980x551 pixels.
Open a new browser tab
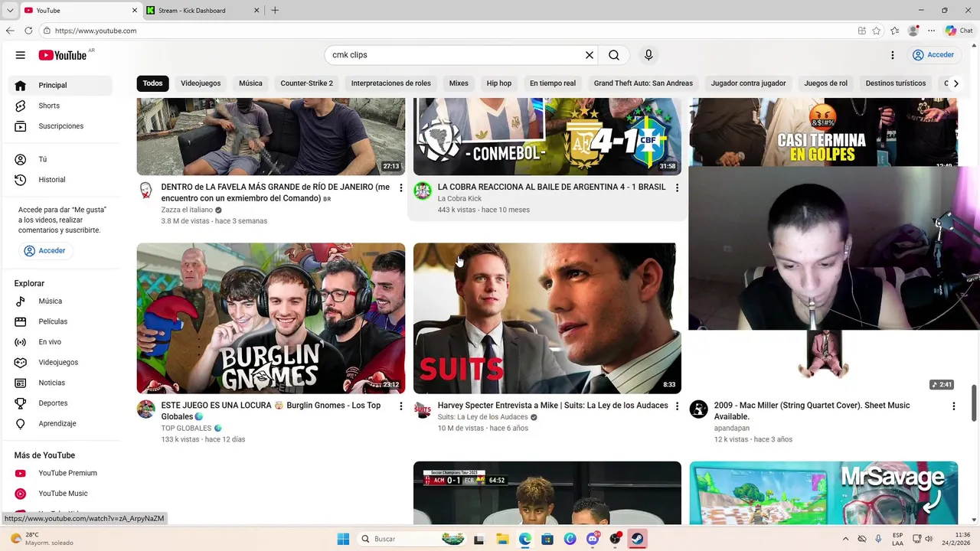[275, 10]
